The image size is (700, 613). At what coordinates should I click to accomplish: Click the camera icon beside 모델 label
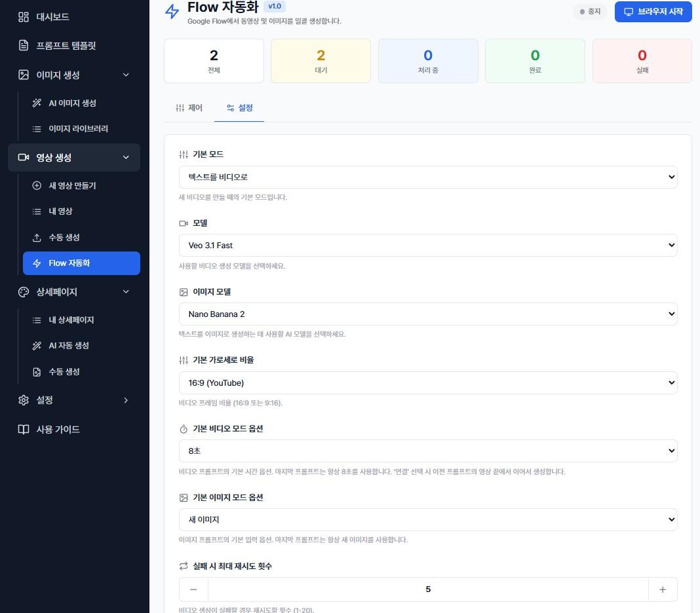click(184, 223)
